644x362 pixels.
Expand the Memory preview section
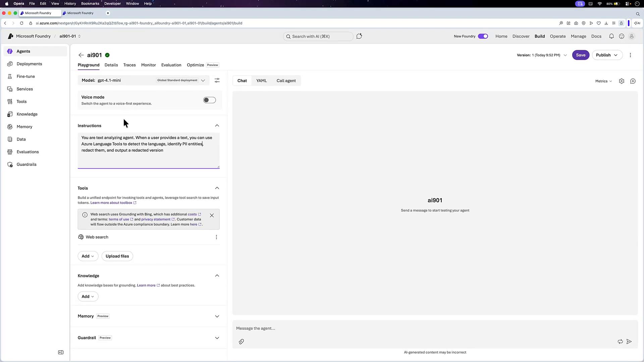[217, 316]
